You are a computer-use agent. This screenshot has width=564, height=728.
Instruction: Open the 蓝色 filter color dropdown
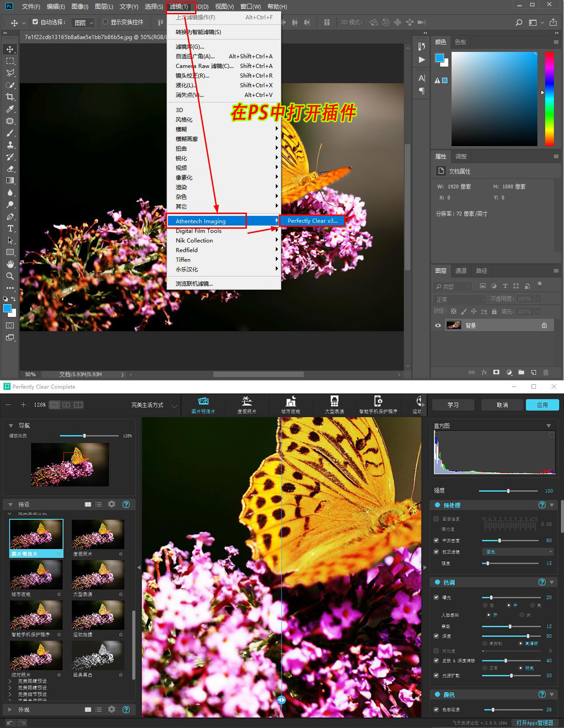coord(518,552)
